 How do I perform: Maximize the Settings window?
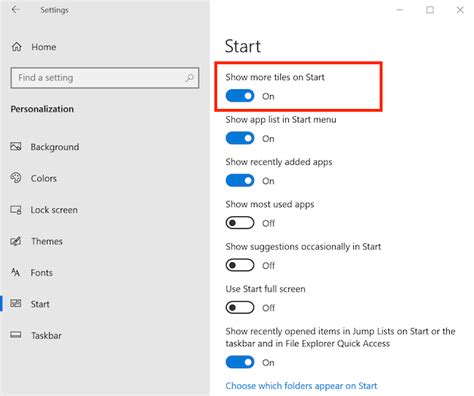click(430, 10)
